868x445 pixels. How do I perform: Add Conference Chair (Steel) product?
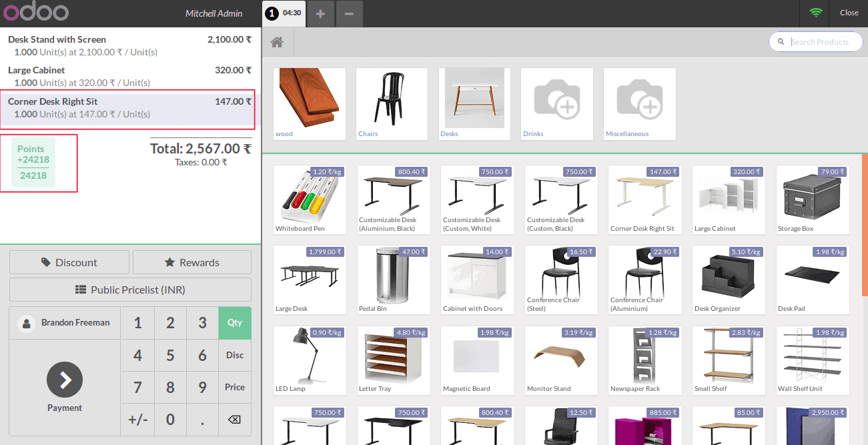tap(561, 280)
